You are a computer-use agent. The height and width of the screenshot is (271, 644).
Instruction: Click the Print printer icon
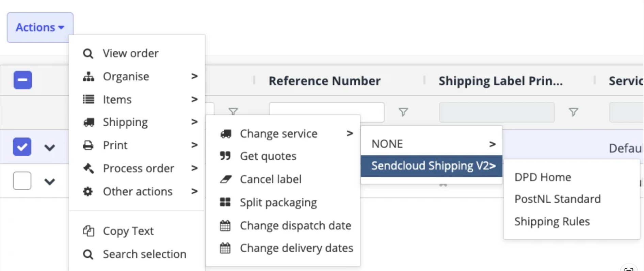click(88, 145)
